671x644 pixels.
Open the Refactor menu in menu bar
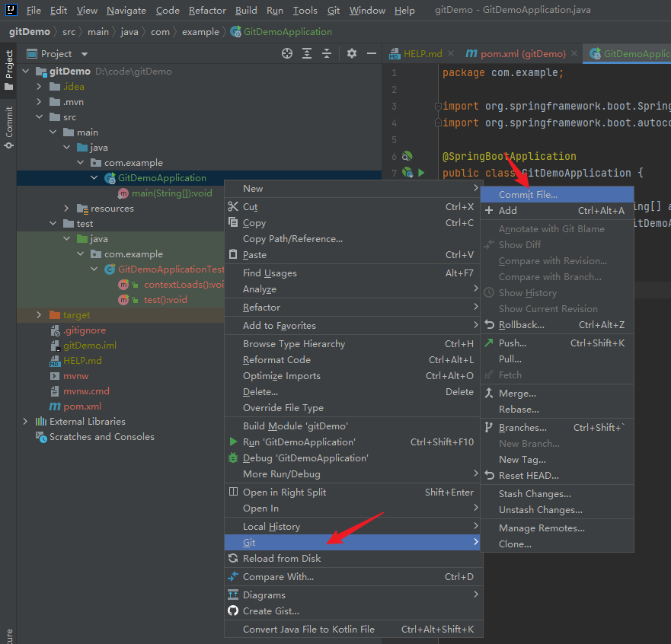coord(207,10)
